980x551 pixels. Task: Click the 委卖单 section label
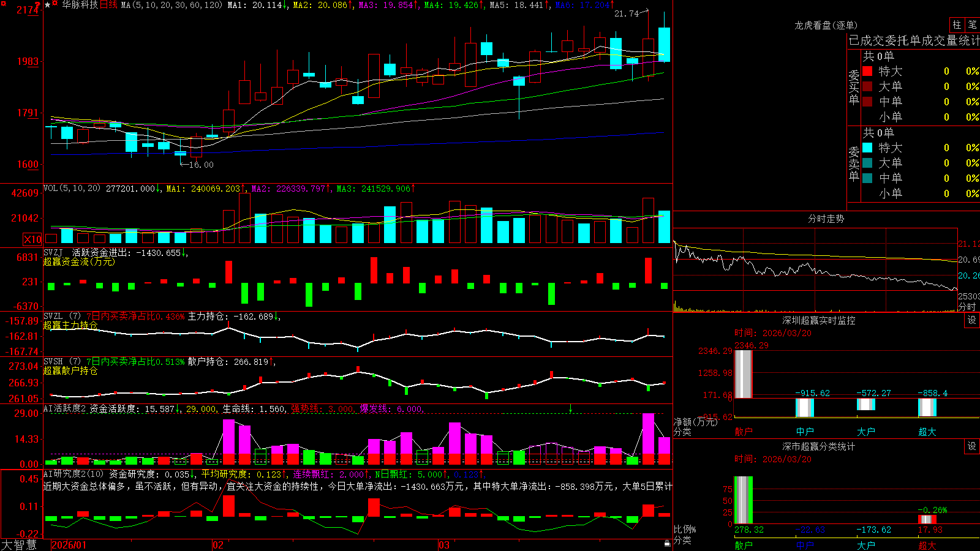[854, 163]
